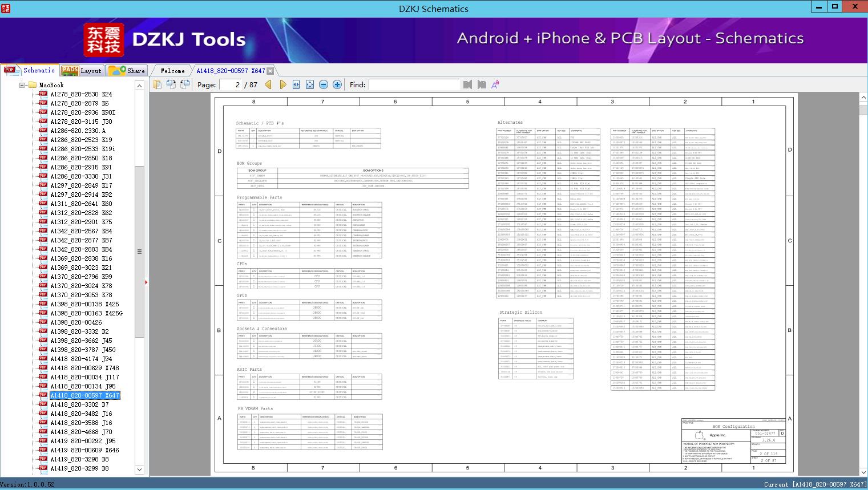Open A1418_820-00629 X748 schematic
The width and height of the screenshot is (868, 490).
tap(84, 368)
